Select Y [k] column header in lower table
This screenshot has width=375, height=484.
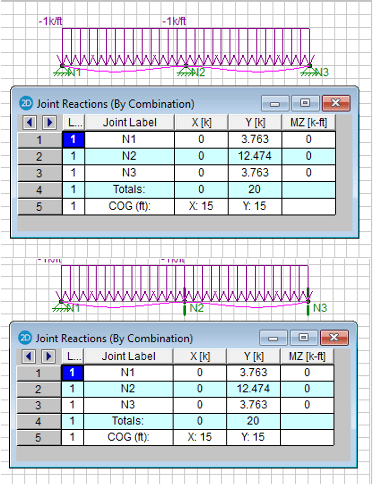(x=253, y=356)
